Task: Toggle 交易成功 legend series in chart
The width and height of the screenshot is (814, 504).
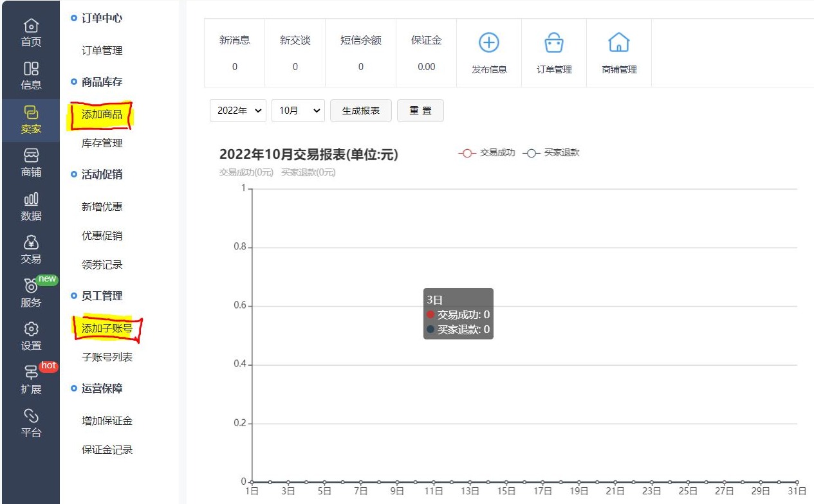Action: [x=487, y=153]
